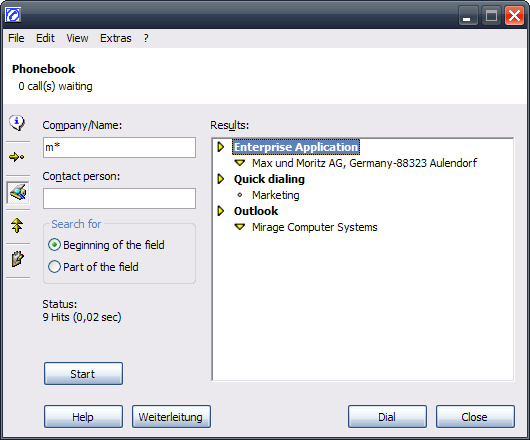
Task: Click the Weiterleitung button
Action: (x=171, y=417)
